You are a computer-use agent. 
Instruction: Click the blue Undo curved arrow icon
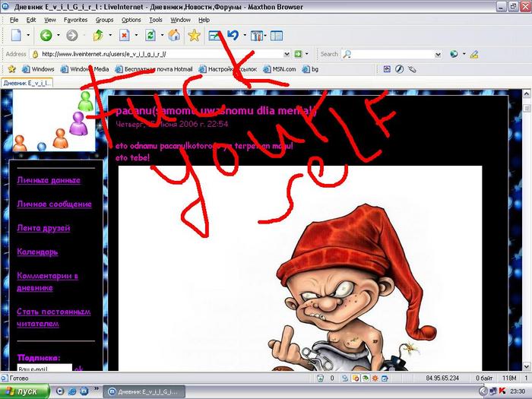(233, 35)
